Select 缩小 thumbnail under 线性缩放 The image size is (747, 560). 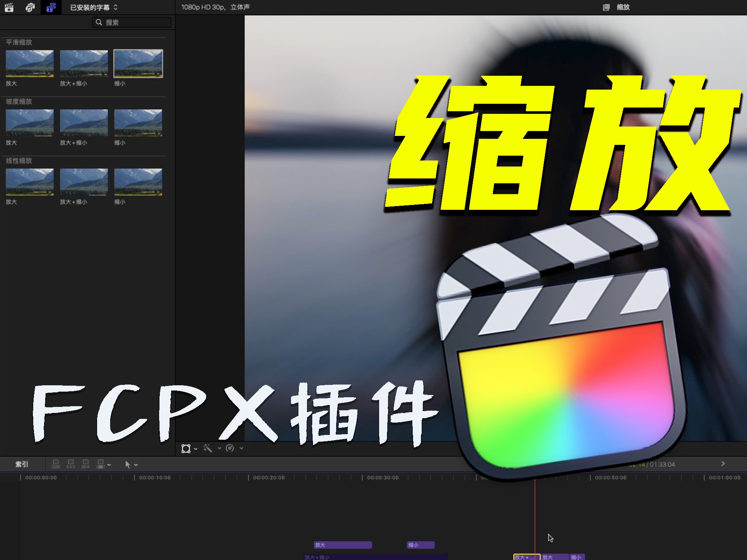[138, 182]
